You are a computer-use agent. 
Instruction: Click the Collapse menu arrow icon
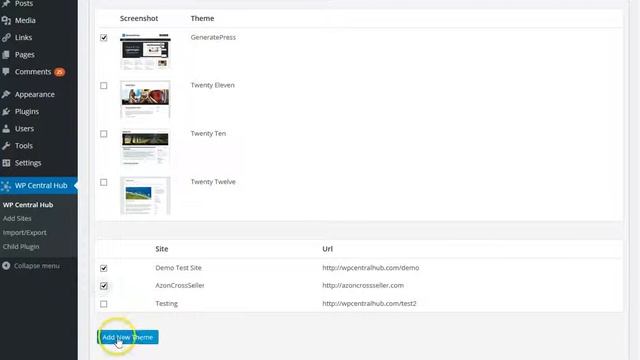pos(6,266)
